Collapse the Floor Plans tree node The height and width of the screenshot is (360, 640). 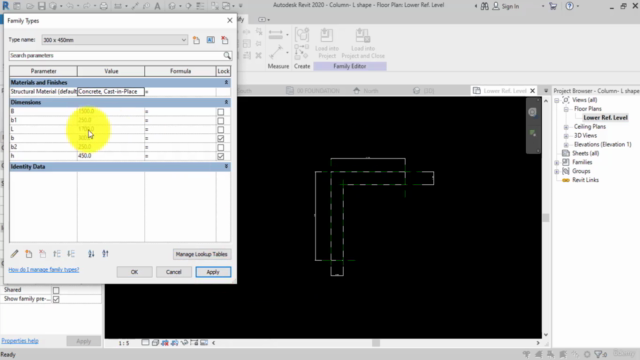coord(566,109)
